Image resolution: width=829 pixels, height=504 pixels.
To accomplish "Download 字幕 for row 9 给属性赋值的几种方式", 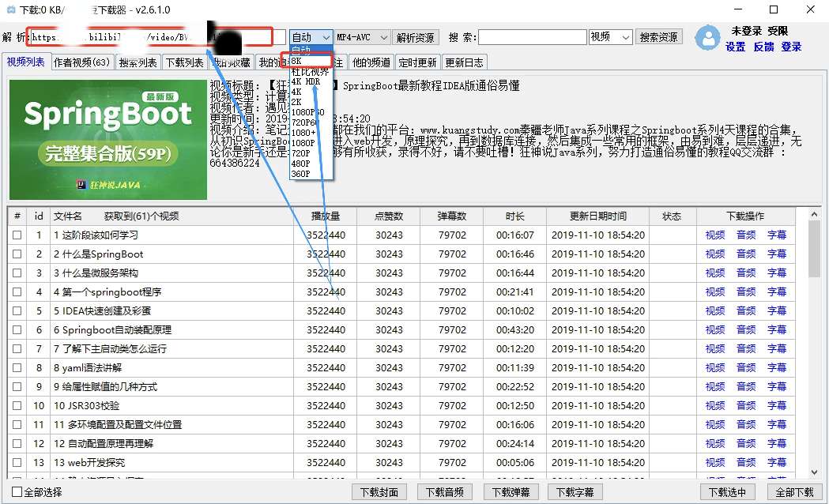I will tap(777, 387).
